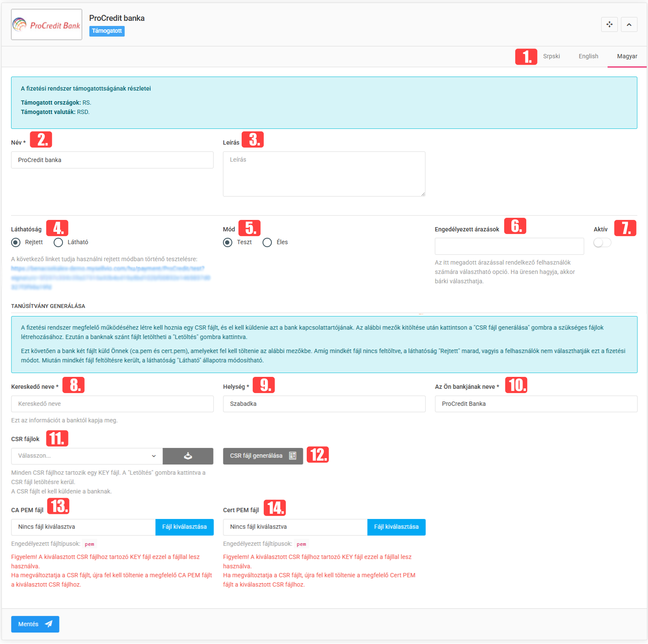
Task: Select Rejtett visibility radio button
Action: (16, 242)
